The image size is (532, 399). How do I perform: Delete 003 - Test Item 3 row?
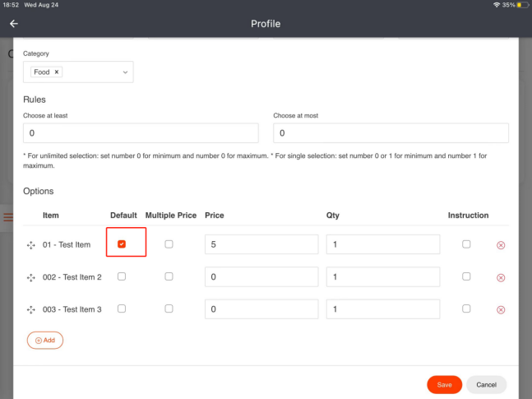[x=501, y=309]
